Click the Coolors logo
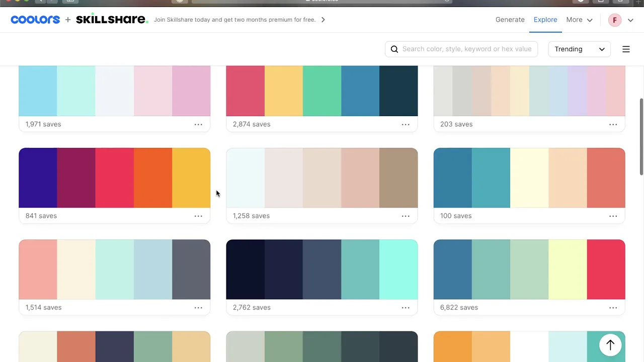This screenshot has height=362, width=644. point(35,20)
